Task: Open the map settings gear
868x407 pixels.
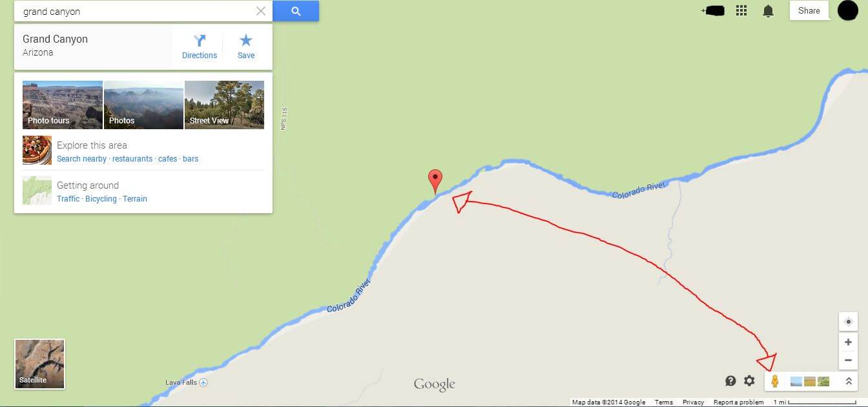Action: tap(749, 381)
